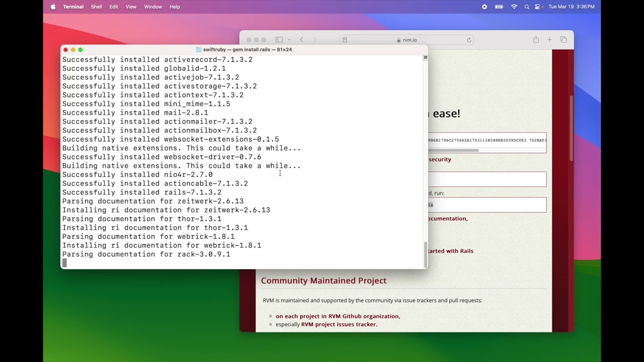The image size is (644, 362).
Task: Open 'on each project in RVM Github organization' link
Action: coord(338,316)
